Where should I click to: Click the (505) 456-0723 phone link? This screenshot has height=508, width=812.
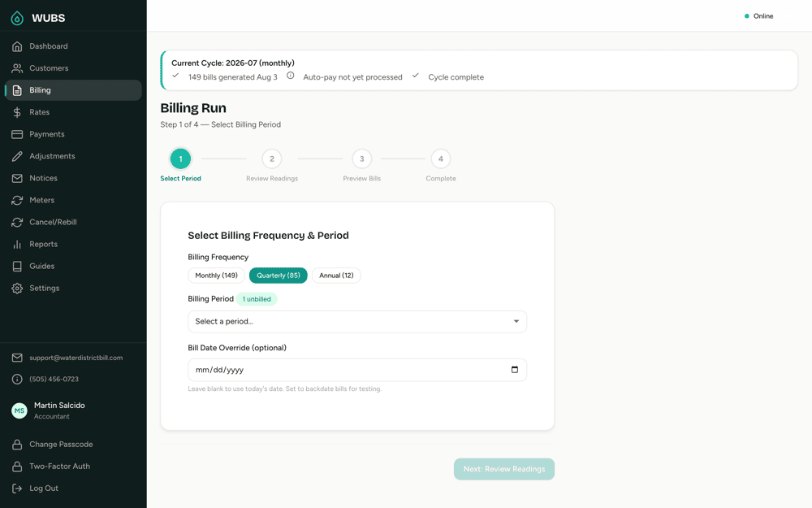54,379
